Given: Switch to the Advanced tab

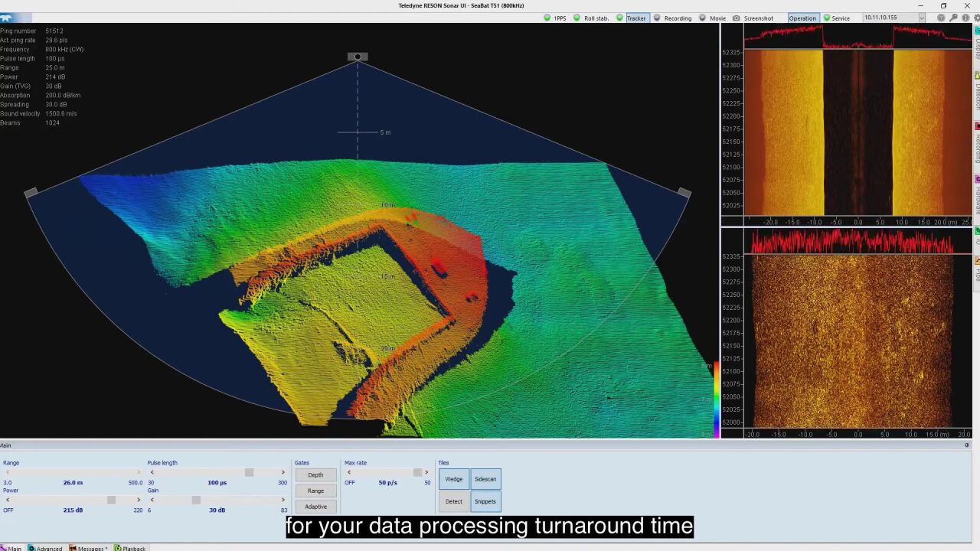Looking at the screenshot, I should [47, 548].
